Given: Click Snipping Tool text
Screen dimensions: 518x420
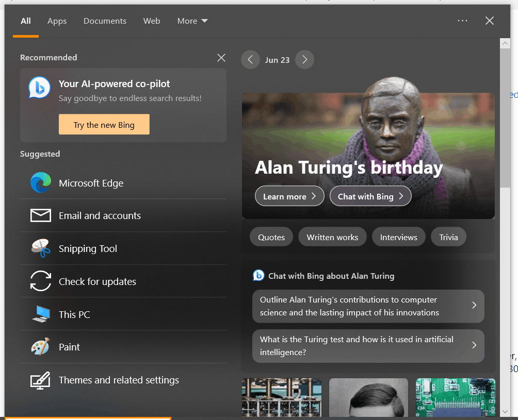Looking at the screenshot, I should point(88,249).
